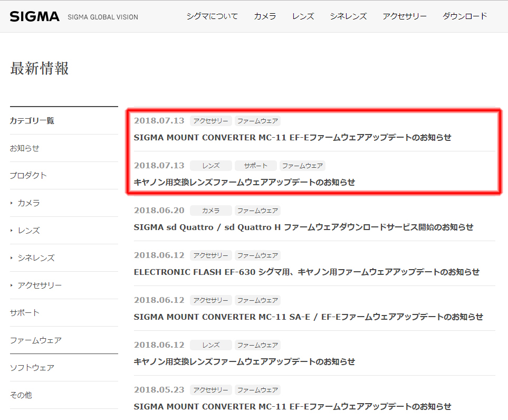Select その他 category in the sidebar
This screenshot has width=508, height=420.
21,395
